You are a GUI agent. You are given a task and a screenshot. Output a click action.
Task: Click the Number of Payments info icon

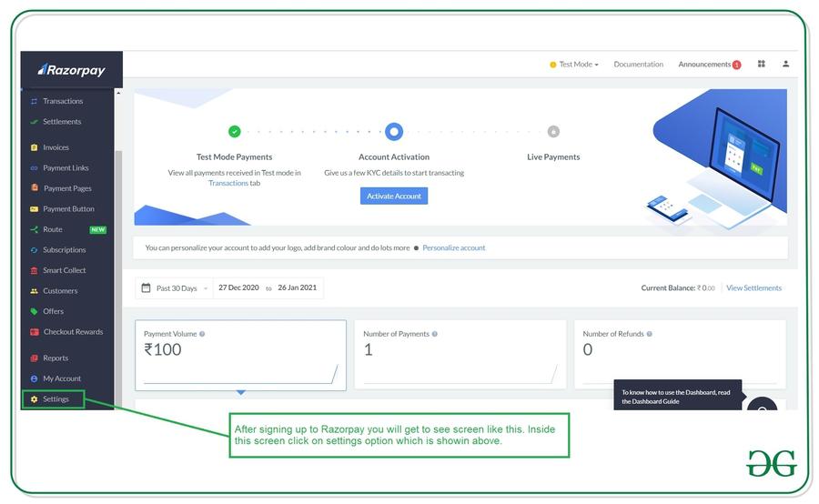435,334
